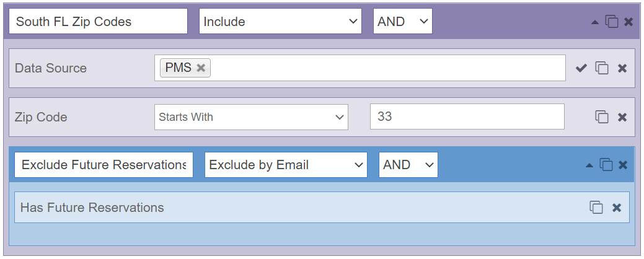Screen dimensions: 644x259
Task: Remove the Data Source condition row
Action: [x=622, y=68]
